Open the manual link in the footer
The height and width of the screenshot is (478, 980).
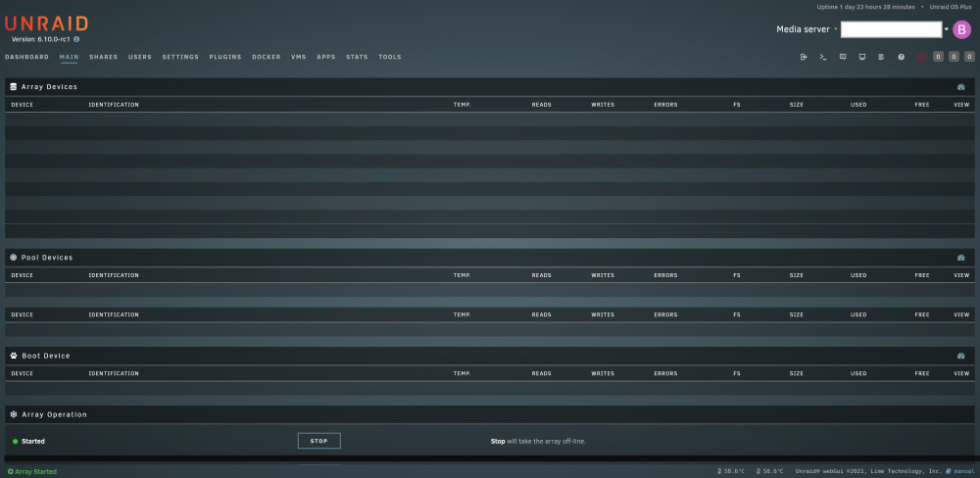tap(963, 472)
